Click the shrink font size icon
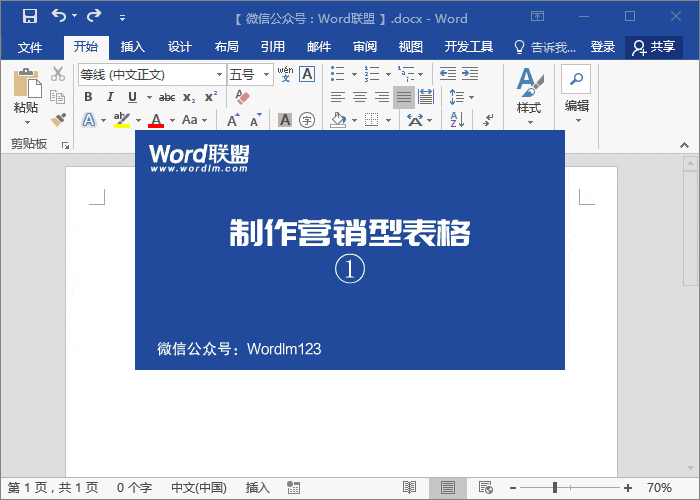 [x=255, y=120]
